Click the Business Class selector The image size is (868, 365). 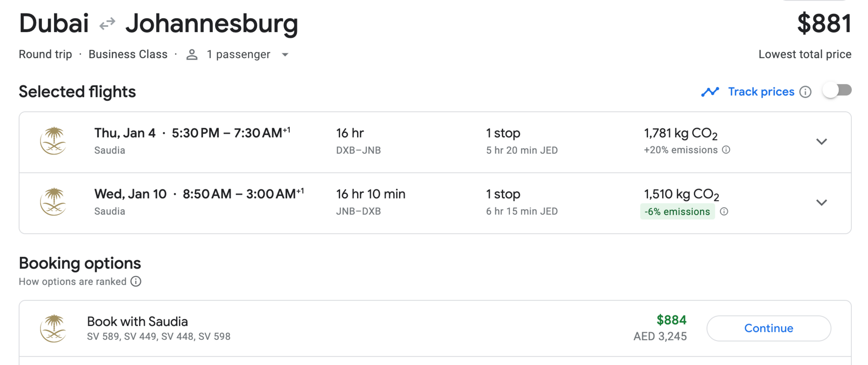[128, 54]
